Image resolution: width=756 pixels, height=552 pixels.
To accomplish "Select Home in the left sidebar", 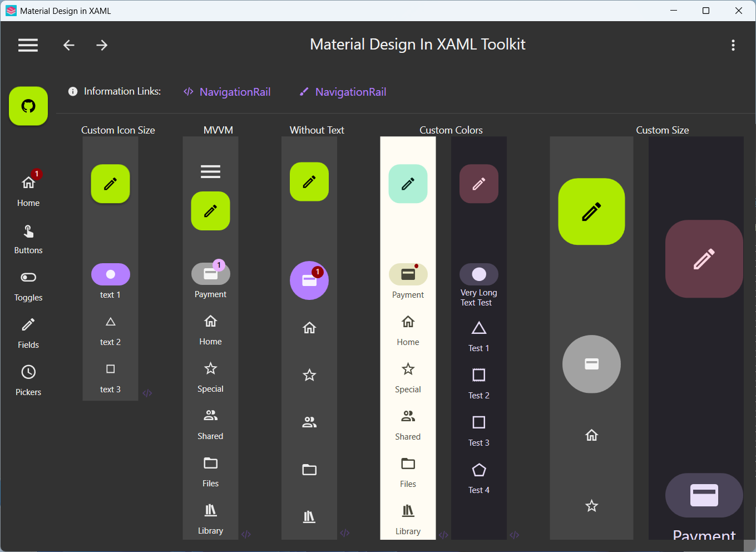I will [x=28, y=189].
